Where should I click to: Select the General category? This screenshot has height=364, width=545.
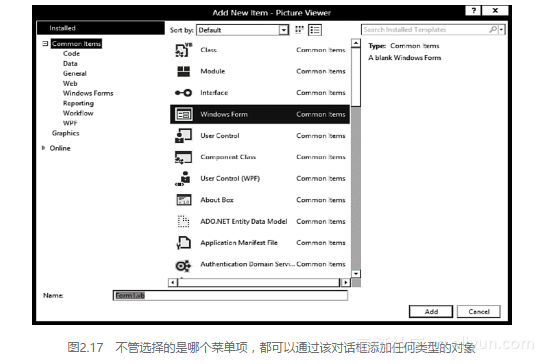click(x=75, y=73)
